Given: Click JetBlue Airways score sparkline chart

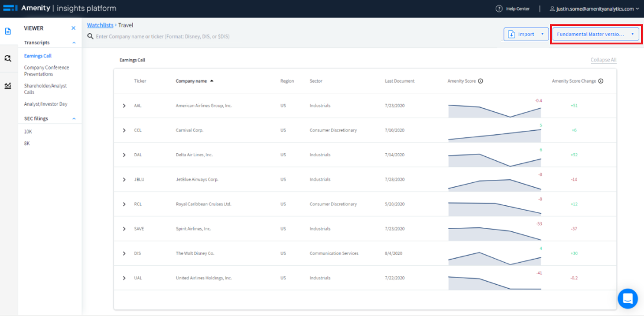Looking at the screenshot, I should 495,185.
